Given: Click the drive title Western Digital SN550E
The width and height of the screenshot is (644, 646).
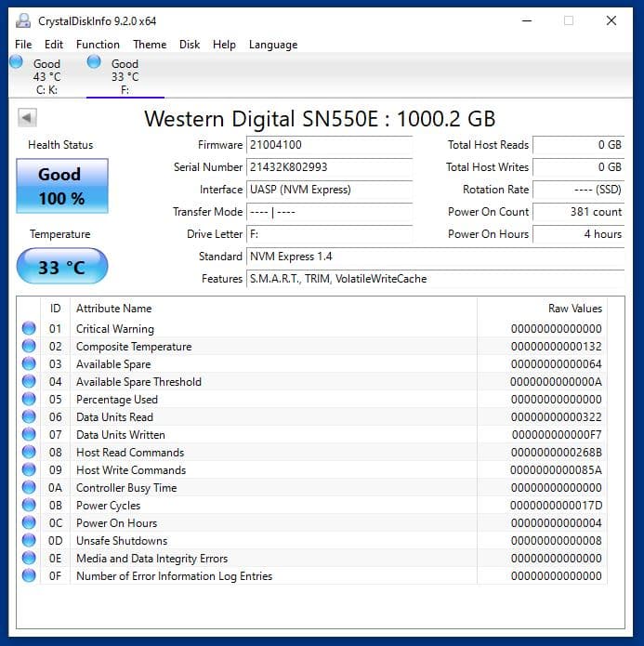Looking at the screenshot, I should point(320,119).
